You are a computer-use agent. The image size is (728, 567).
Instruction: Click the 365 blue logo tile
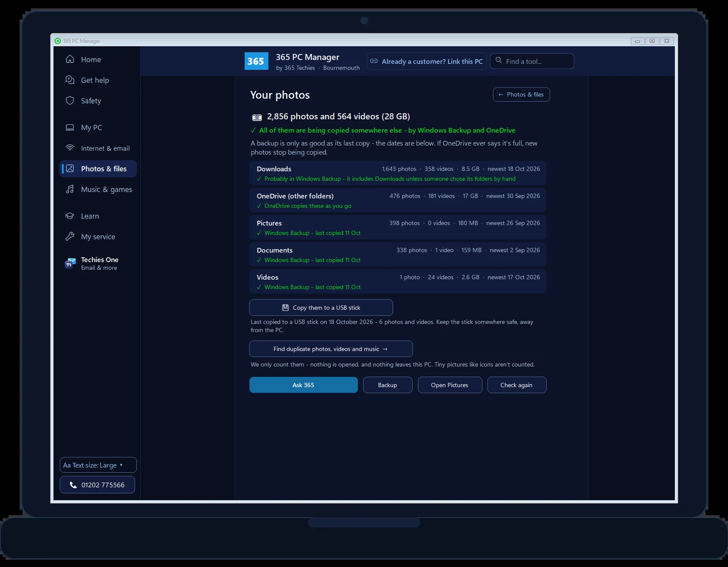point(256,61)
